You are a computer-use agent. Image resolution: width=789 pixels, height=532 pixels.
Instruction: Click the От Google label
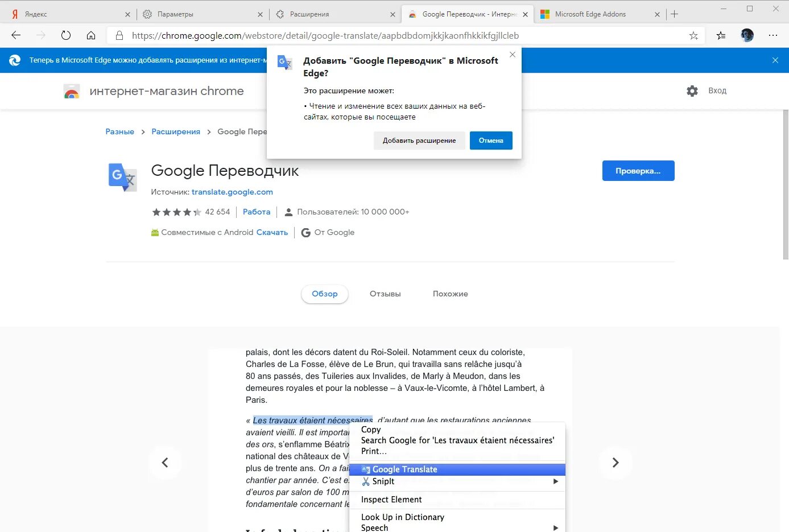tap(334, 233)
